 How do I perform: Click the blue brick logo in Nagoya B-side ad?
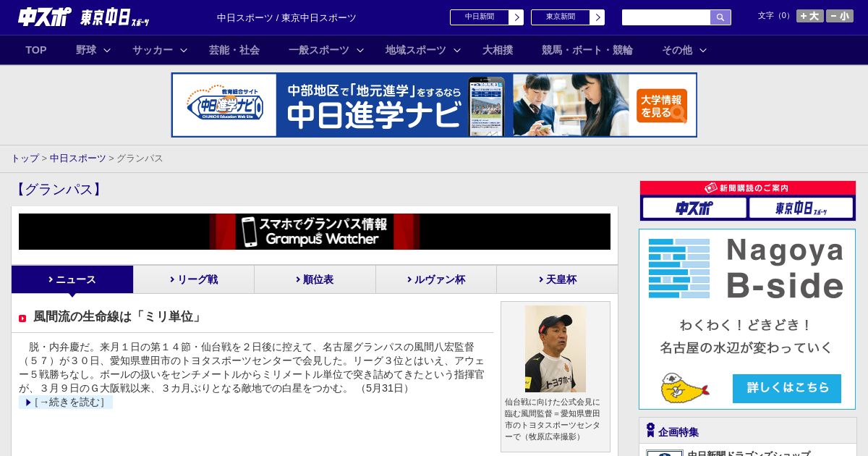click(679, 269)
